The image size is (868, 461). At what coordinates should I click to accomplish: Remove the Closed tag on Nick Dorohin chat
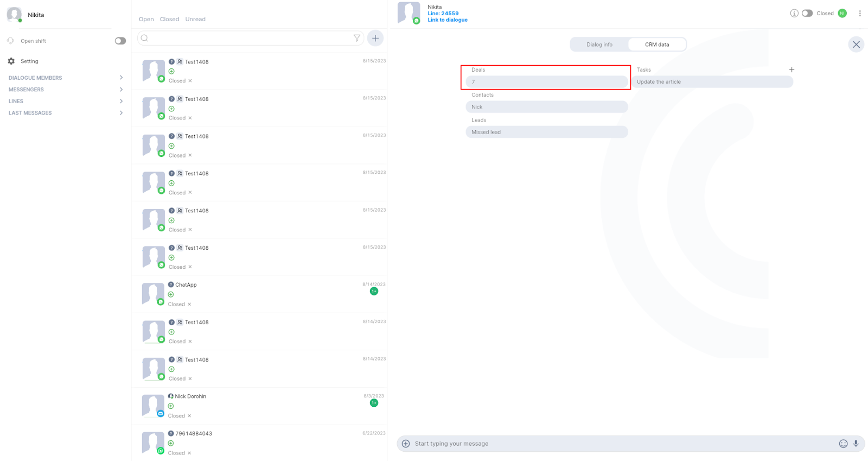tap(189, 416)
